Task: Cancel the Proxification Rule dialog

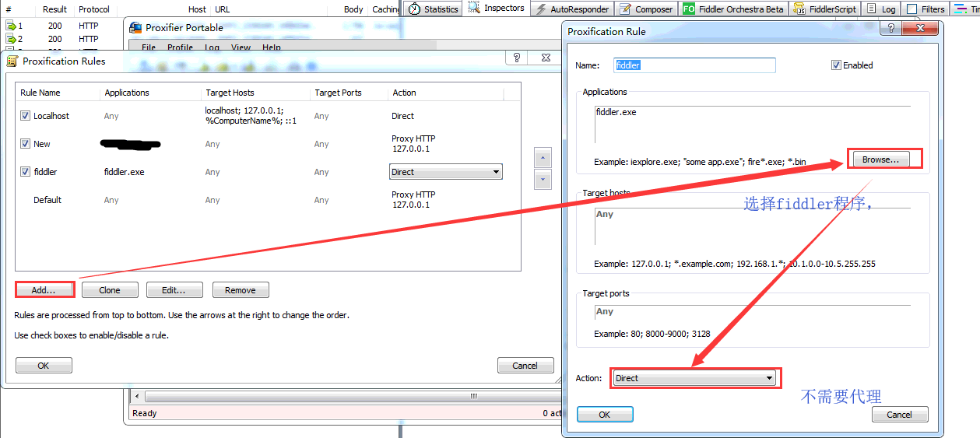Action: click(900, 415)
